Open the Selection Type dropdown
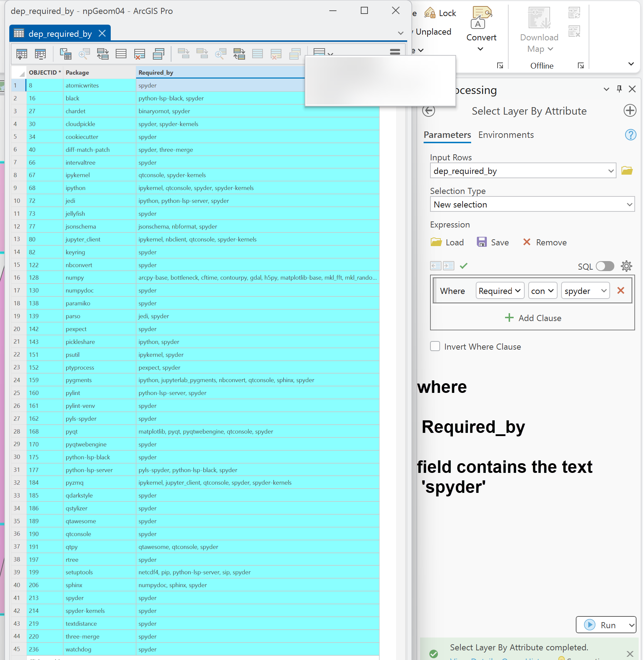The image size is (644, 660). [x=629, y=205]
